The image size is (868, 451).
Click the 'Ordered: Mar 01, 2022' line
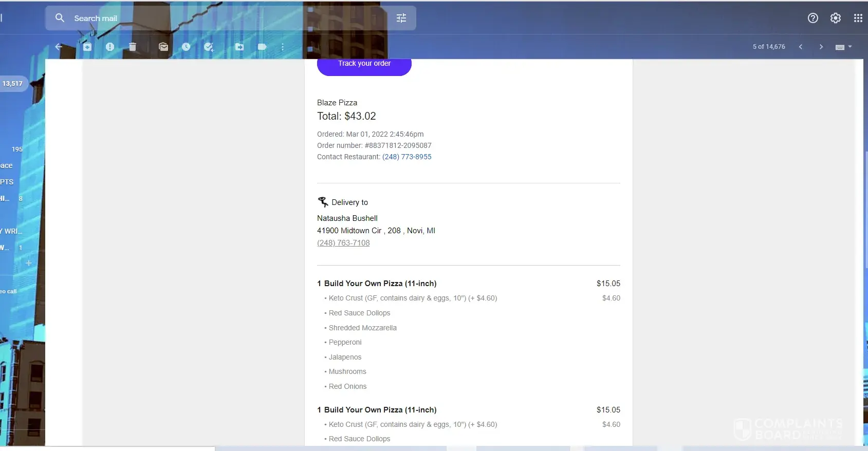point(371,134)
